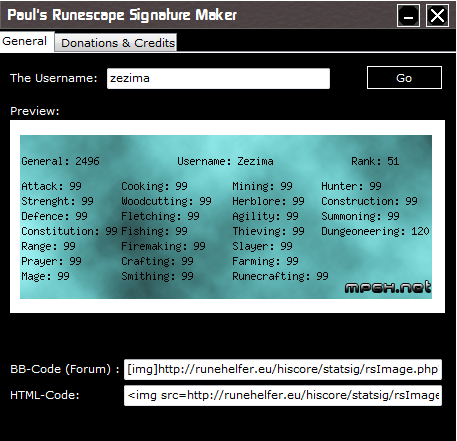Click the 'Agility: 99' stat

pos(265,216)
